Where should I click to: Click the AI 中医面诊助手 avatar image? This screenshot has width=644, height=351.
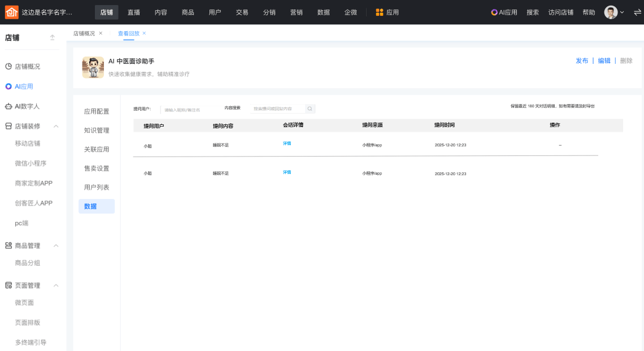click(93, 67)
